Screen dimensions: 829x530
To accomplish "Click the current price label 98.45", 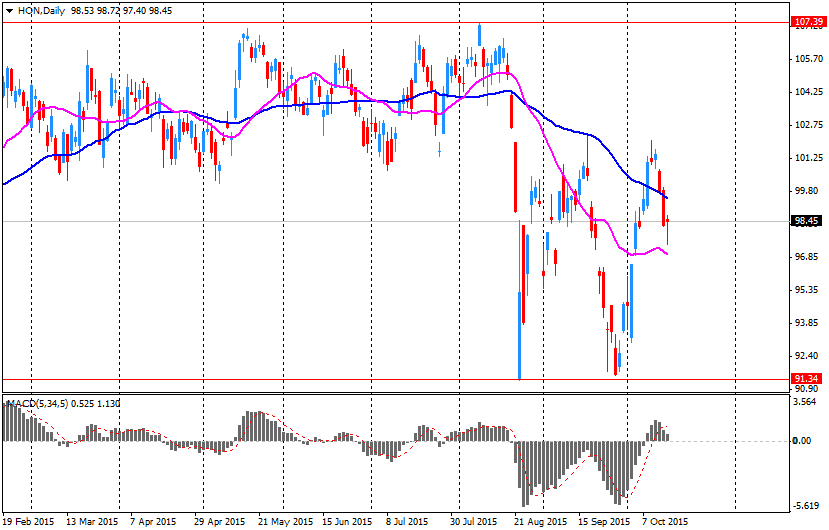I will tap(806, 221).
